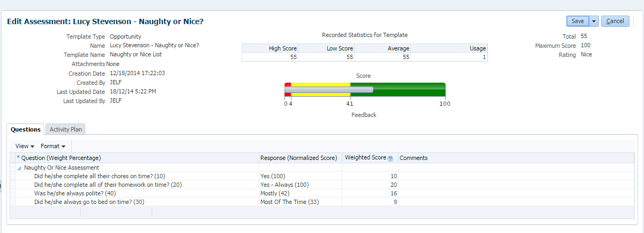This screenshot has width=644, height=233.
Task: Click the Usage statistics header
Action: coord(449,48)
